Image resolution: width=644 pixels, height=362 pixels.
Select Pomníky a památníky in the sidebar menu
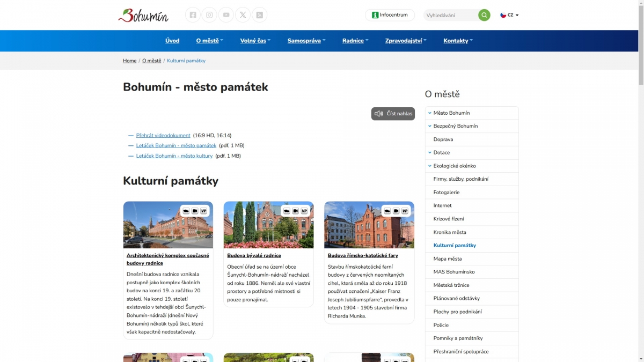tap(472, 338)
